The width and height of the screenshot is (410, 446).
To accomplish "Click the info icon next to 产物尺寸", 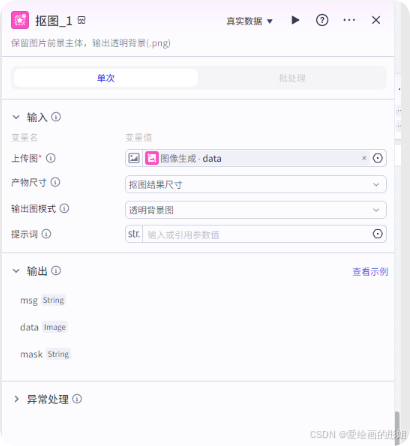I will [55, 182].
